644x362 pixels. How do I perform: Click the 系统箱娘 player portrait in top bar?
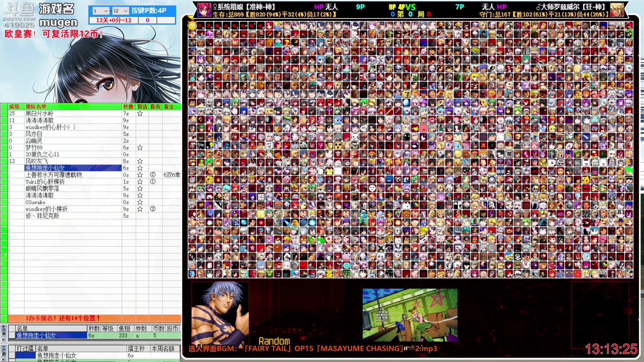click(204, 10)
